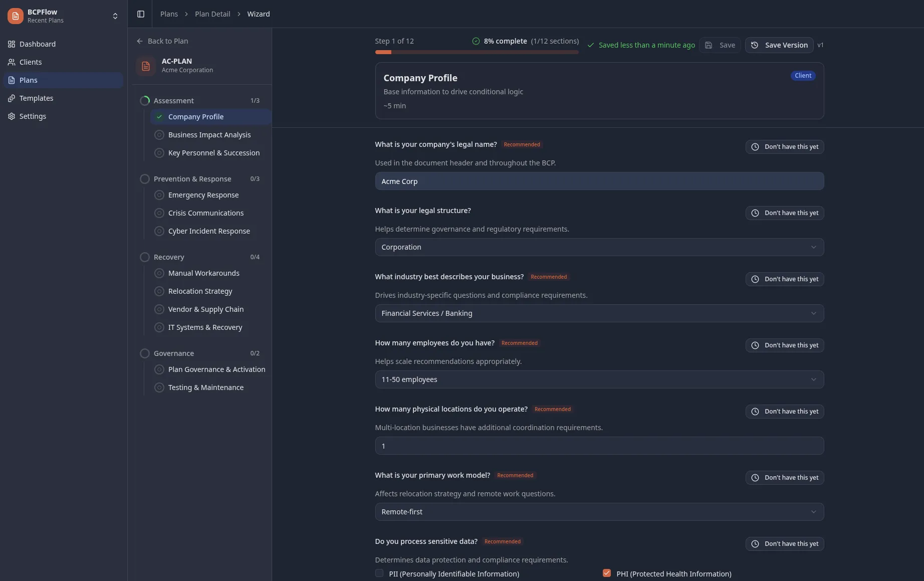Open Settings gear icon
The height and width of the screenshot is (581, 924).
[12, 116]
